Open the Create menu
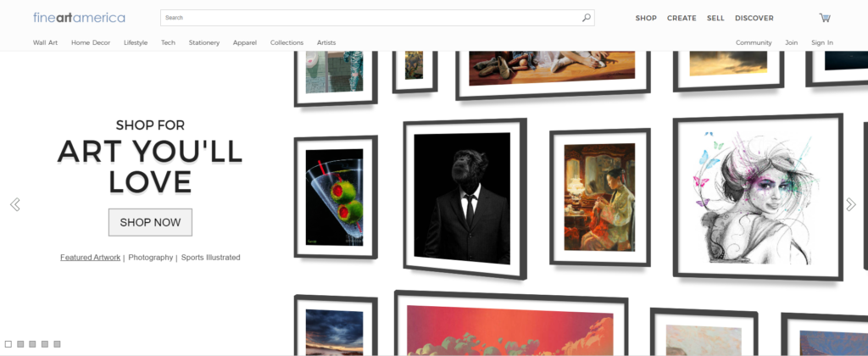The image size is (868, 356). coord(682,19)
